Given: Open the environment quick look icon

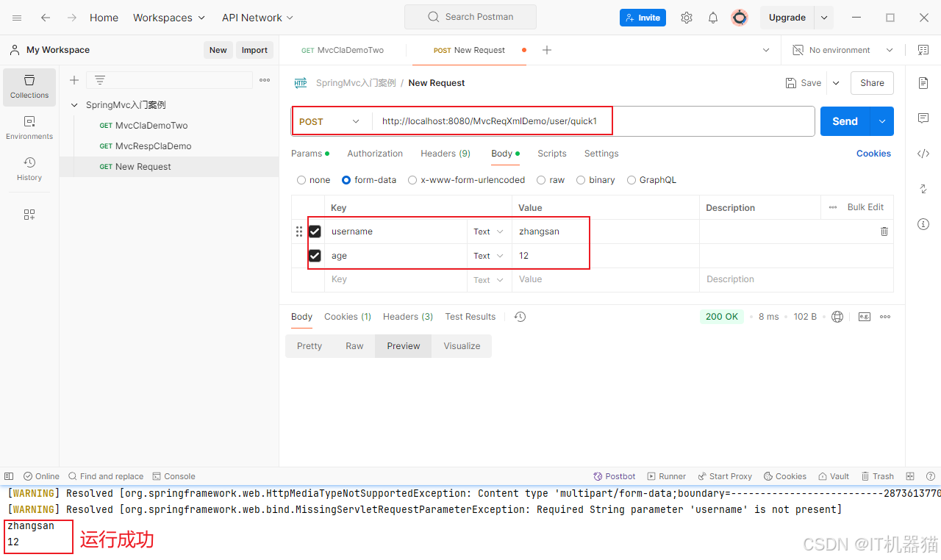Looking at the screenshot, I should pyautogui.click(x=923, y=50).
